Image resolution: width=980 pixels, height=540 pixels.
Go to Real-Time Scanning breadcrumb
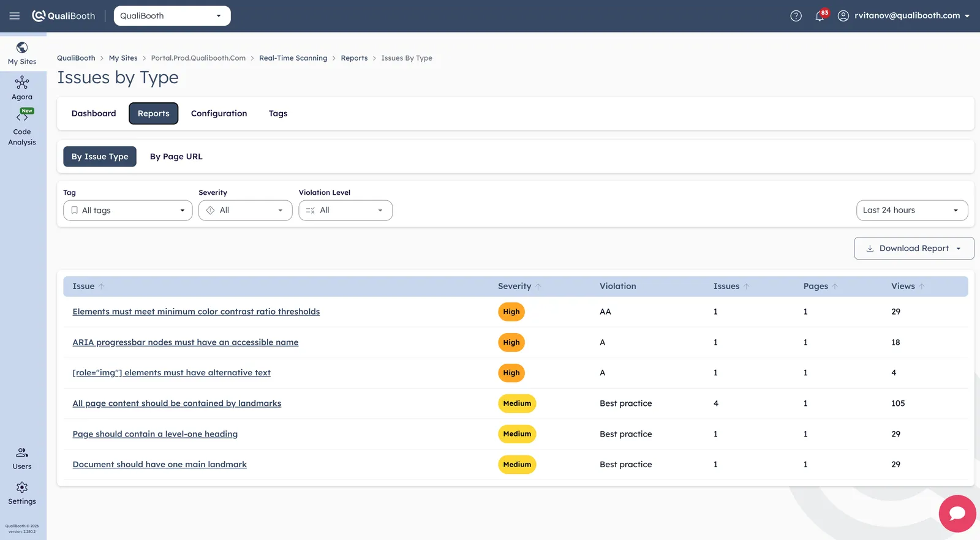pos(293,58)
